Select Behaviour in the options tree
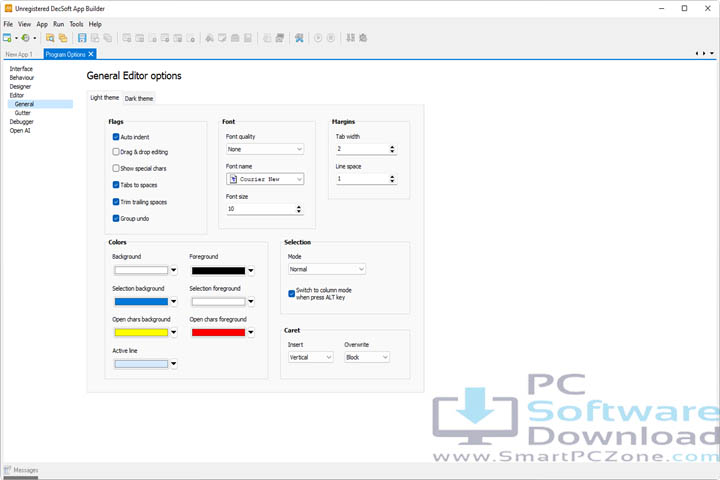The width and height of the screenshot is (720, 480). pos(22,78)
